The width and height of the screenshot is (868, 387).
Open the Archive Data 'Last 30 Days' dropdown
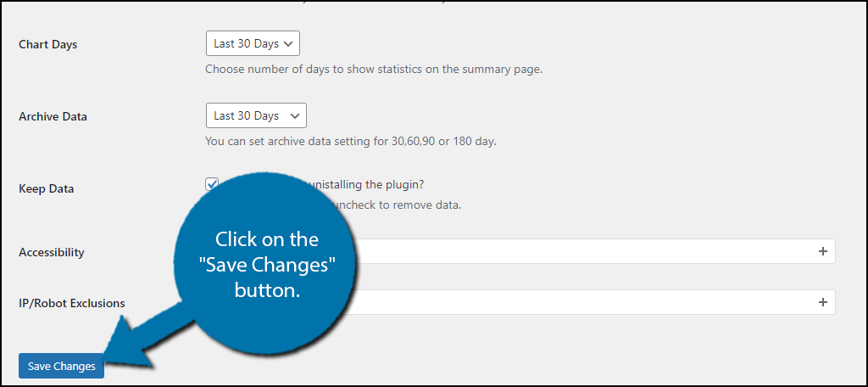(x=256, y=116)
